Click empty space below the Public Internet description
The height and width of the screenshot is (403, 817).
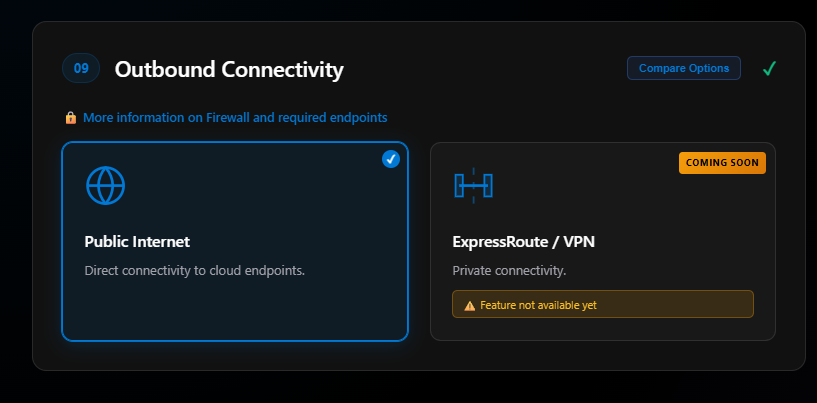point(235,312)
